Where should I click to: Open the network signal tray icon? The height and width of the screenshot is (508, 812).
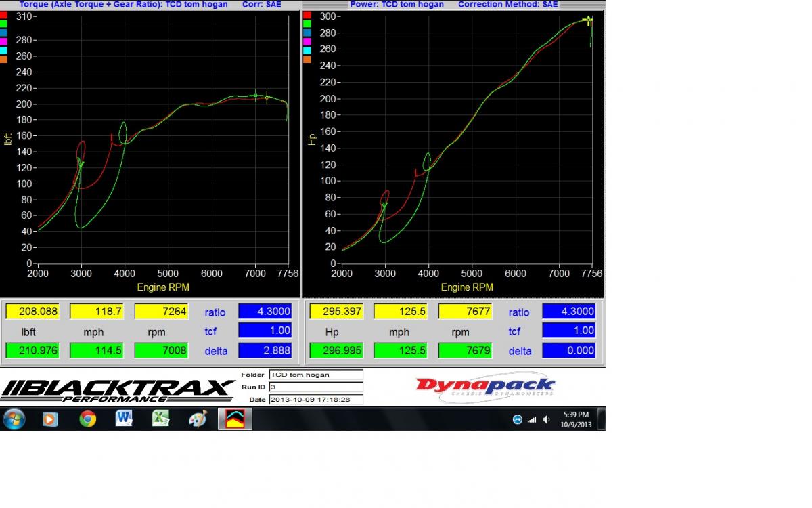click(x=532, y=420)
